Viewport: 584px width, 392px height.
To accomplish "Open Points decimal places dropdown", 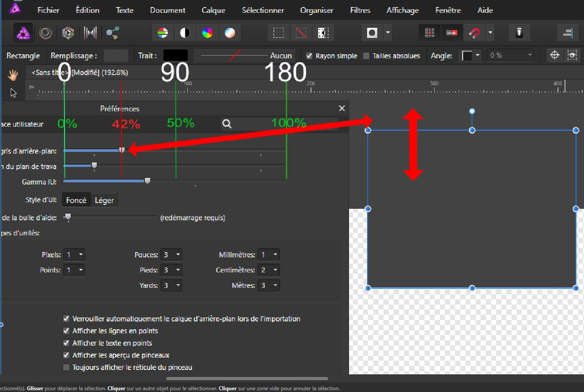I will [x=74, y=270].
